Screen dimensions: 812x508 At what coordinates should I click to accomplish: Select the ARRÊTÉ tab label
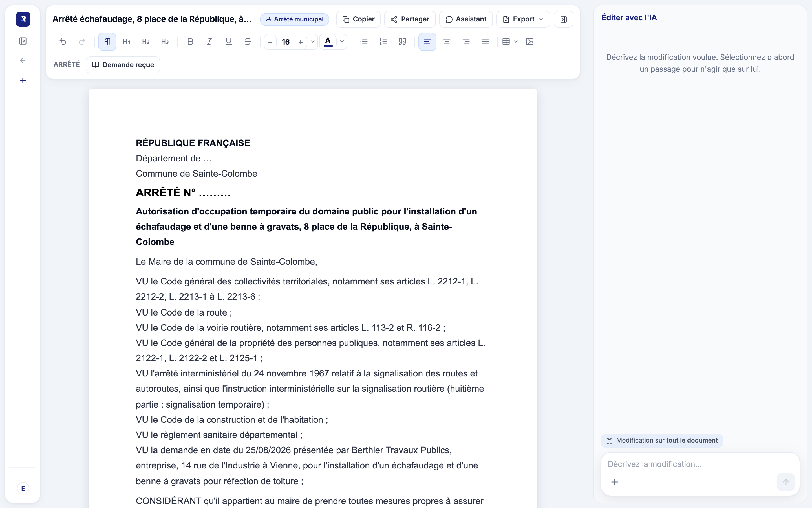tap(67, 65)
